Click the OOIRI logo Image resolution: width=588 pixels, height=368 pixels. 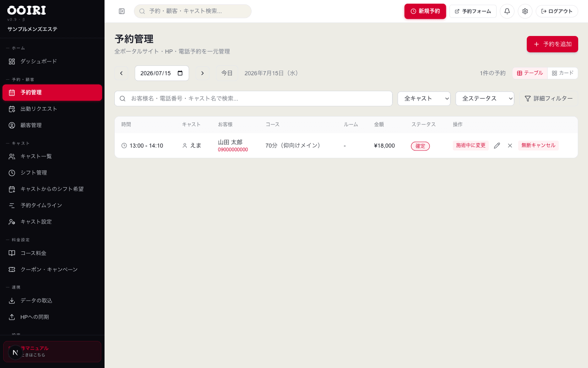(27, 11)
